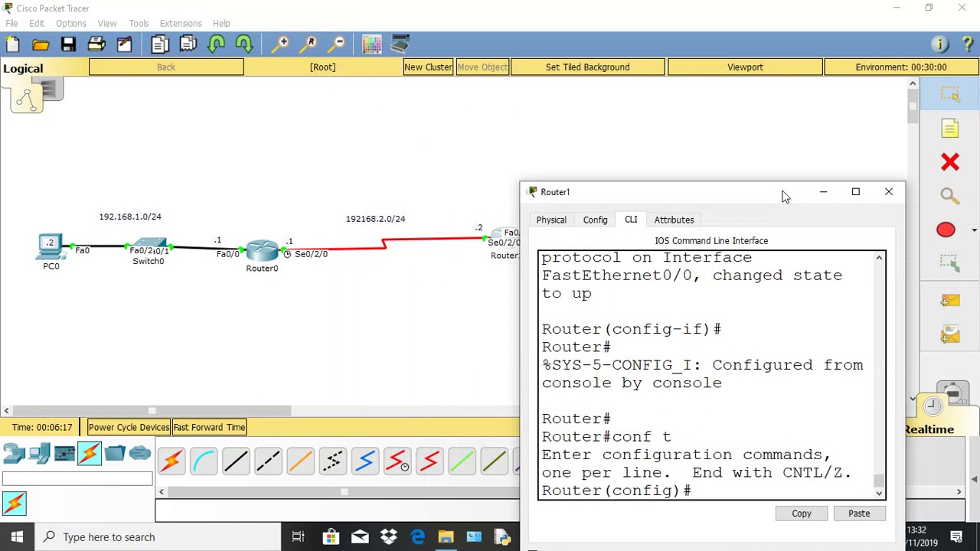Select the End Devices category icon
980x551 pixels.
coord(39,453)
